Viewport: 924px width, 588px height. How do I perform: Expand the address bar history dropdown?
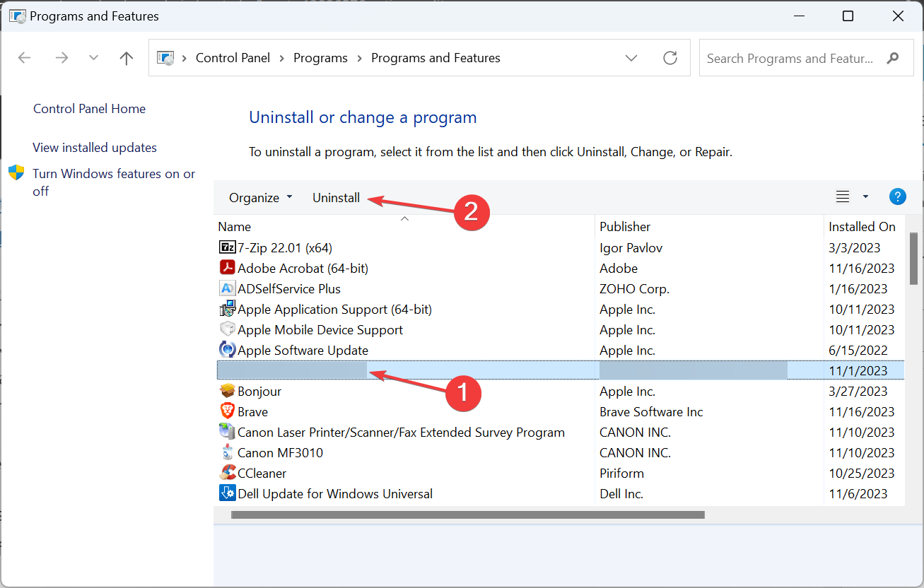click(x=632, y=58)
